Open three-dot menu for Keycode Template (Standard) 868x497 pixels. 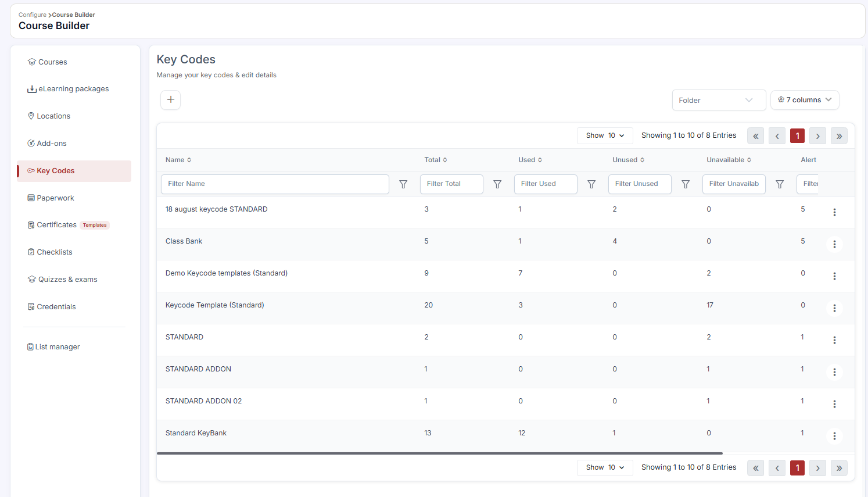(x=834, y=308)
